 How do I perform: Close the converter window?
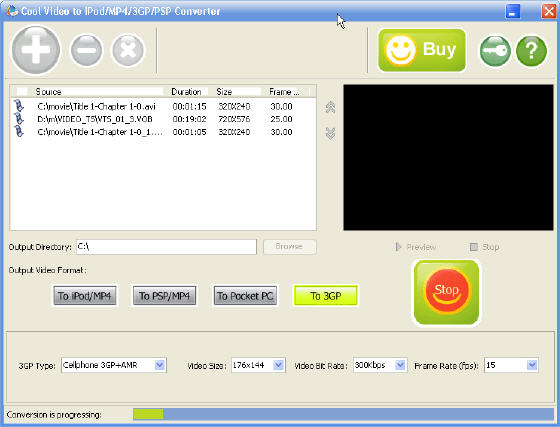coord(549,11)
